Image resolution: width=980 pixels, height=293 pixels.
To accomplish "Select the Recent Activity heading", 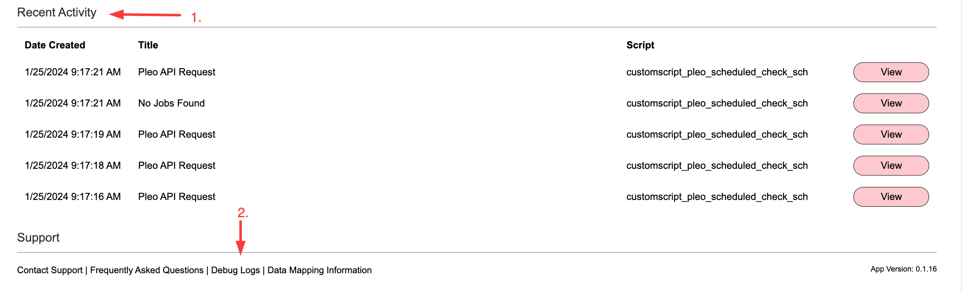I will click(x=56, y=12).
